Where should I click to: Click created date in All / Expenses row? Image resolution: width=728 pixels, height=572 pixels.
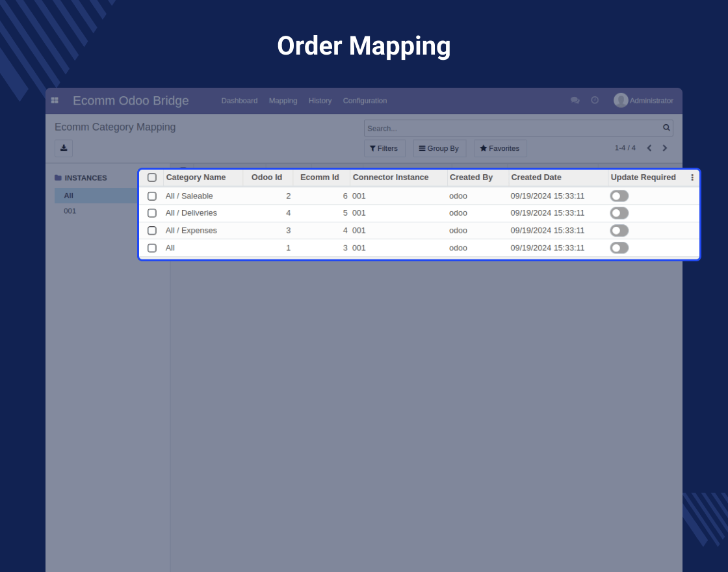pyautogui.click(x=547, y=231)
